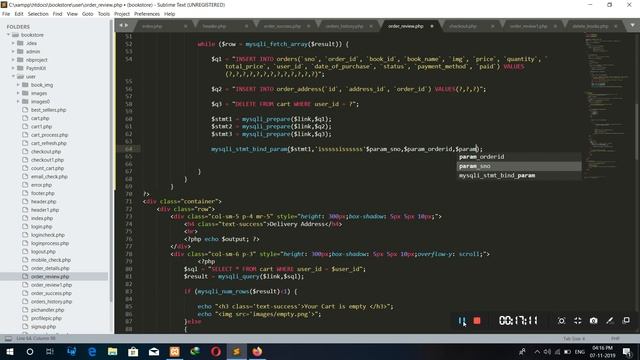Take a snapshot with the camera icon

(x=593, y=321)
